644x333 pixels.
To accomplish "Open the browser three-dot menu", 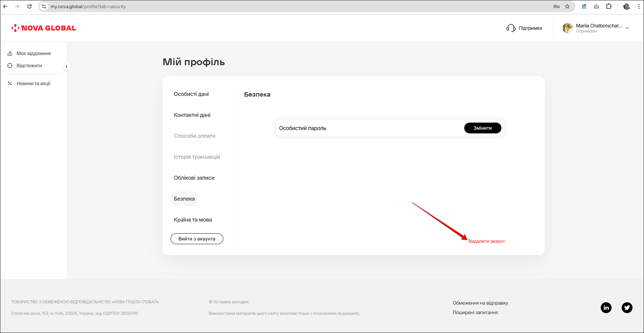I will click(639, 6).
